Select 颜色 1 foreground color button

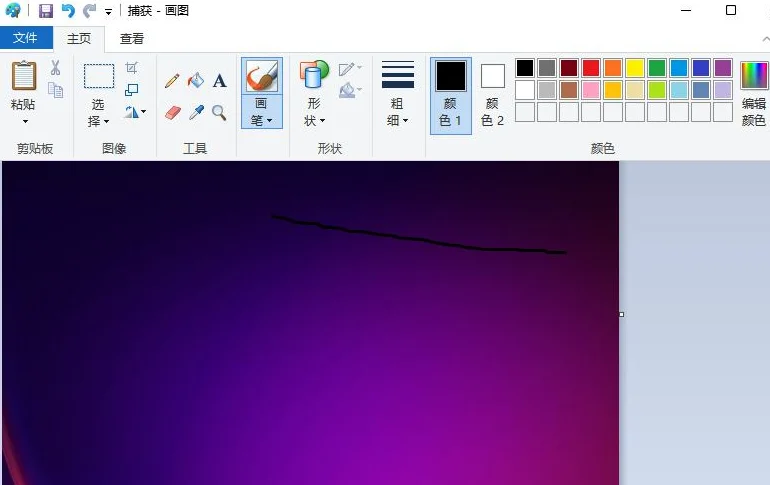(x=451, y=95)
